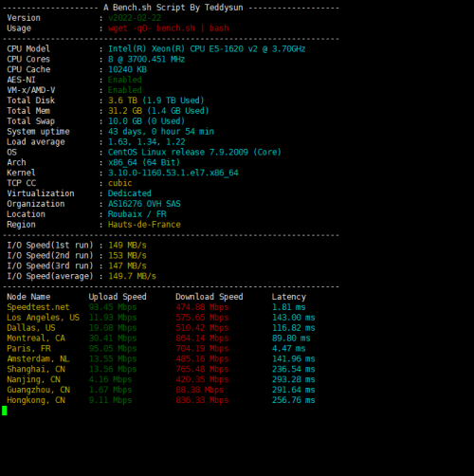Select Load average value 1.63, 1.34, 1.22

[x=147, y=142]
